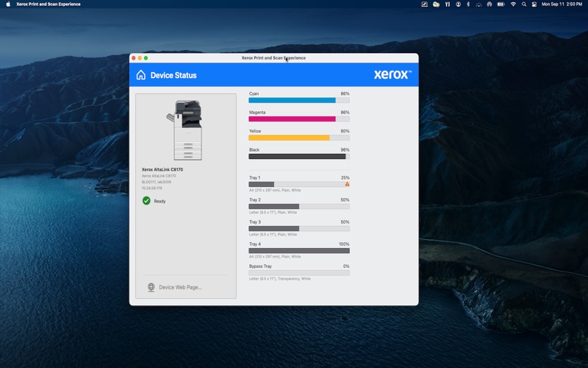Screen dimensions: 588x368
Task: Click the Device Status heading text
Action: (x=173, y=75)
